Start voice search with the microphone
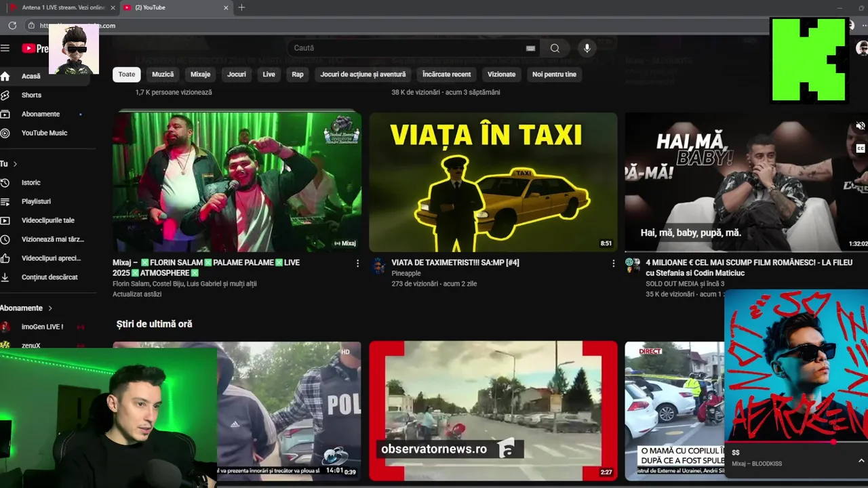Viewport: 868px width, 488px height. pyautogui.click(x=587, y=48)
